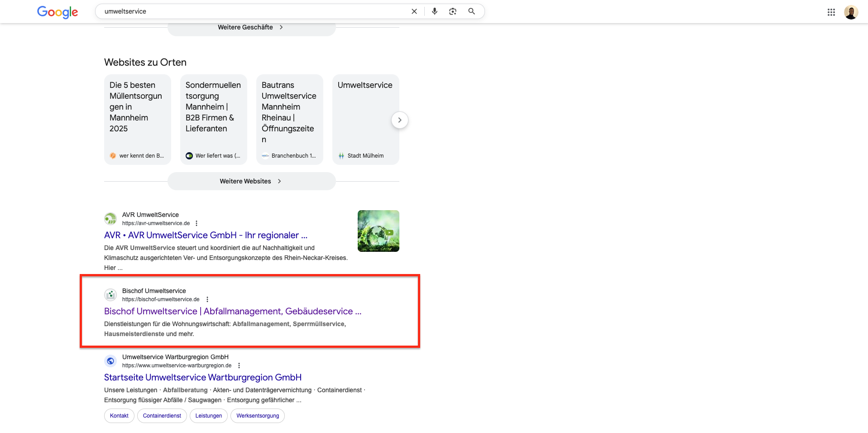Open options menu for bischof-umweltservice.de result
868x433 pixels.
207,299
